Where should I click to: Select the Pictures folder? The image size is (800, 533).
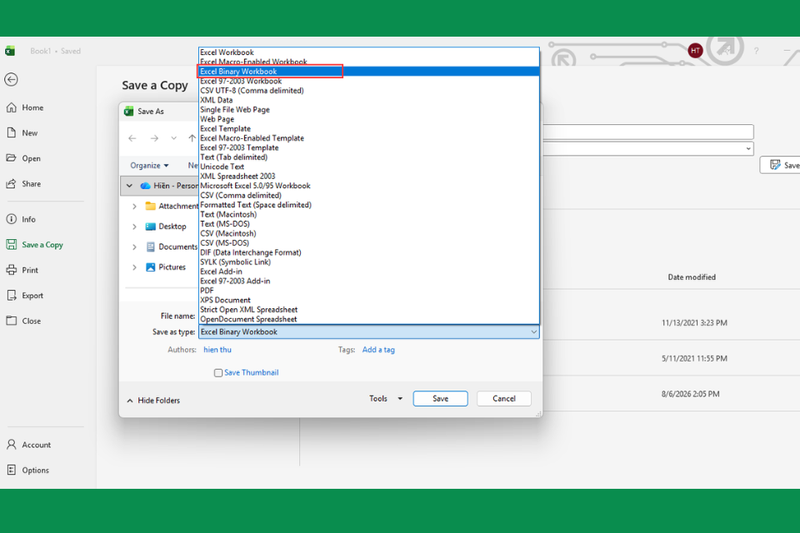coord(166,267)
